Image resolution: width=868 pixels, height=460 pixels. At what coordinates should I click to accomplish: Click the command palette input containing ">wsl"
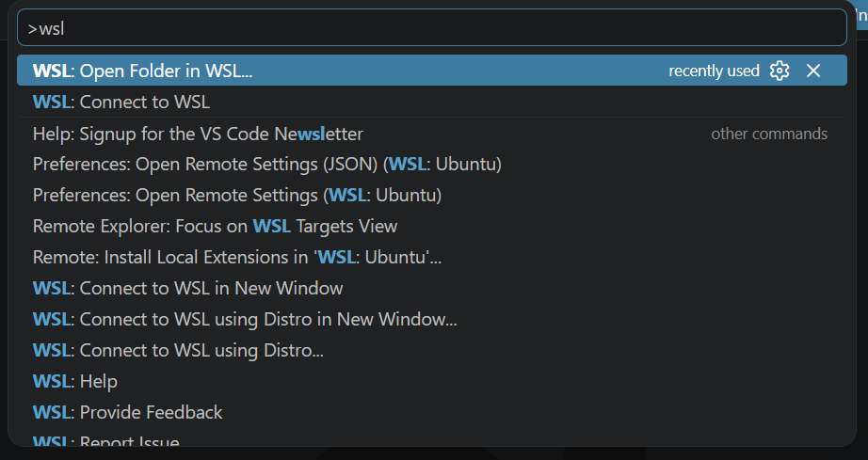[432, 27]
